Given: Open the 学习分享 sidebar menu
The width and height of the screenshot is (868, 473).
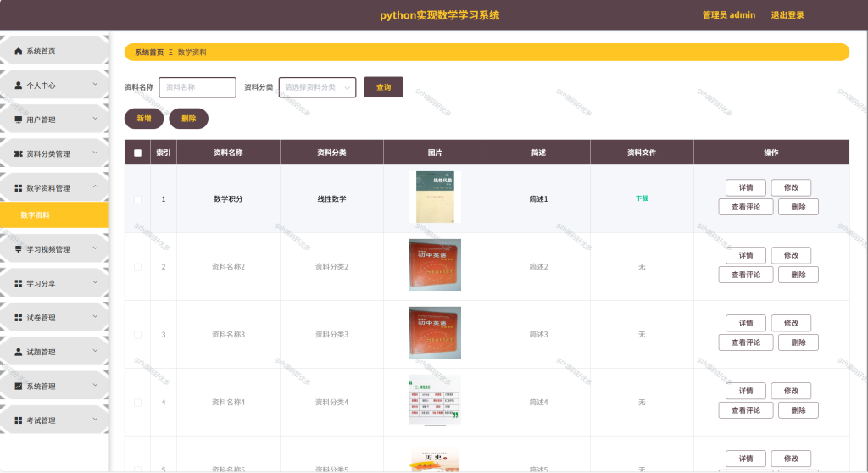Looking at the screenshot, I should point(54,283).
